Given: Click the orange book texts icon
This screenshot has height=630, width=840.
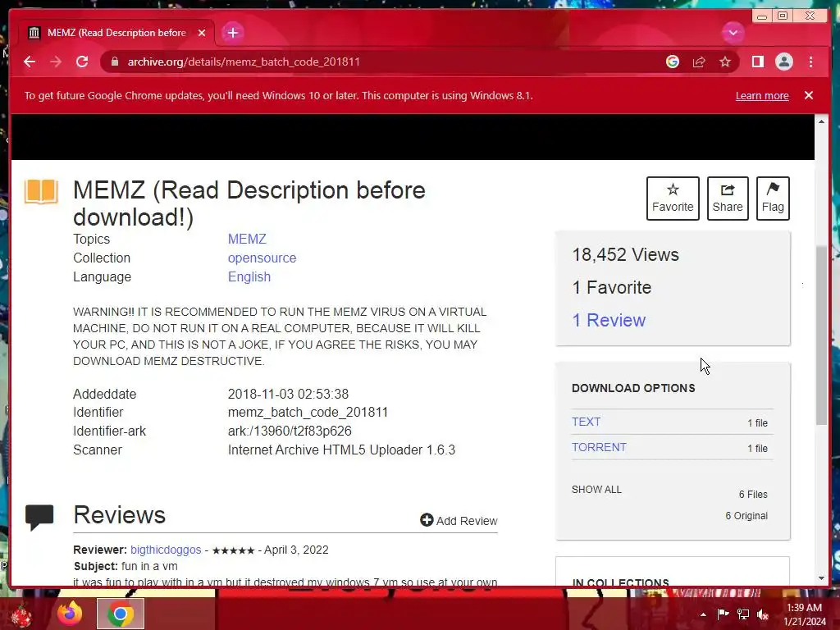Looking at the screenshot, I should pyautogui.click(x=41, y=192).
